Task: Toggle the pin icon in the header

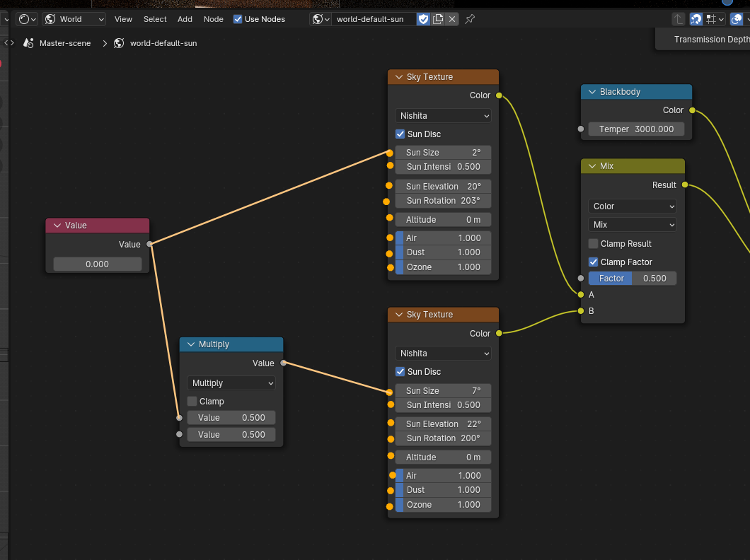Action: click(471, 19)
